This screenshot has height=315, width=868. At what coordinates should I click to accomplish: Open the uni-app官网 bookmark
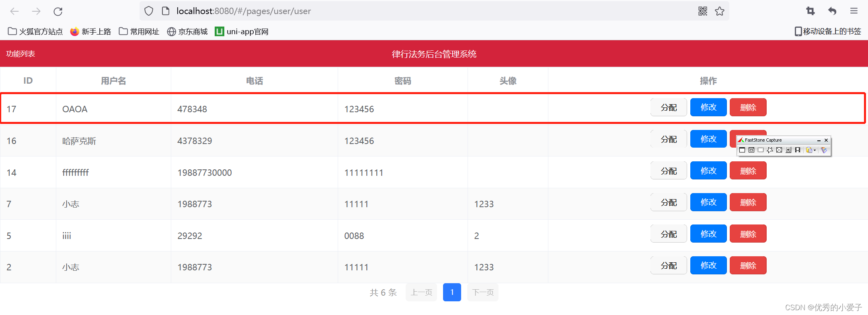click(242, 31)
